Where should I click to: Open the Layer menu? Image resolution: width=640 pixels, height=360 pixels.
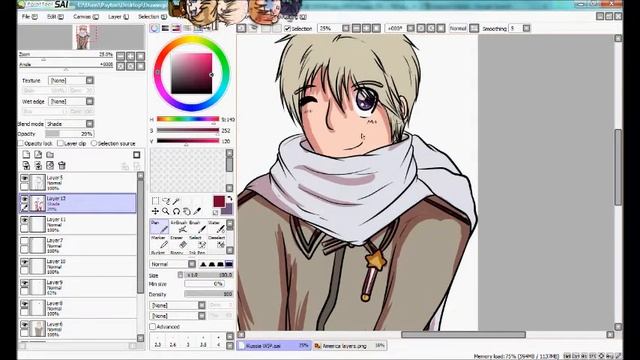click(118, 17)
